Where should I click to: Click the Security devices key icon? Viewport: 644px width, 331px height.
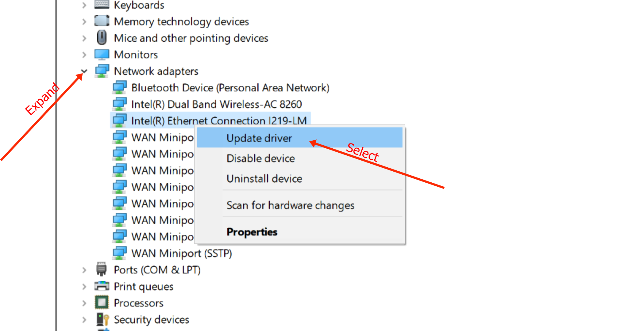(102, 319)
